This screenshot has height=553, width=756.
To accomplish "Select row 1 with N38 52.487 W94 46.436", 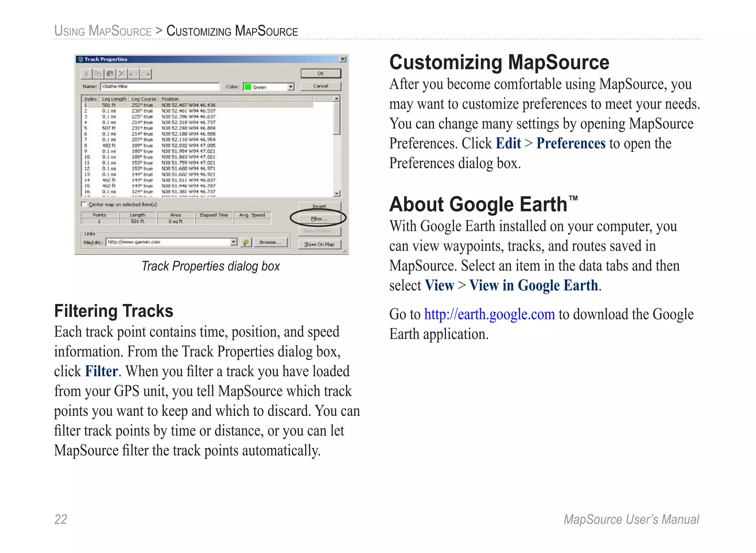I will (x=197, y=105).
